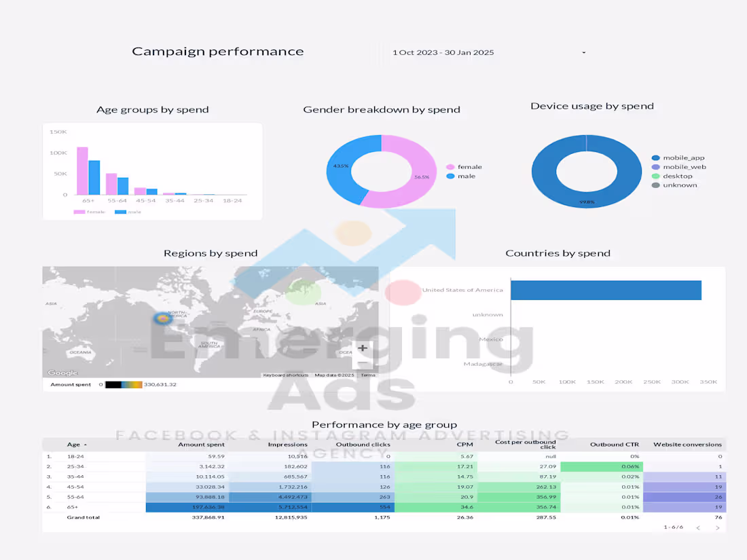Click the mobile_web legend dot in device chart
Viewport: 747px width, 560px height.
pos(655,166)
